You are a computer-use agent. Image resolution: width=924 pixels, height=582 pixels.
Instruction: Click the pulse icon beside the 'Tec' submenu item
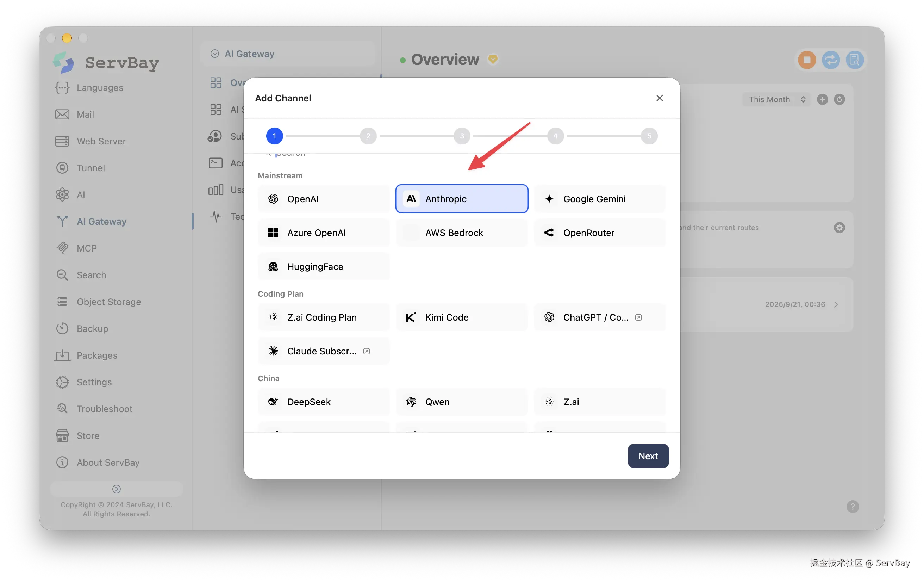[x=216, y=217]
